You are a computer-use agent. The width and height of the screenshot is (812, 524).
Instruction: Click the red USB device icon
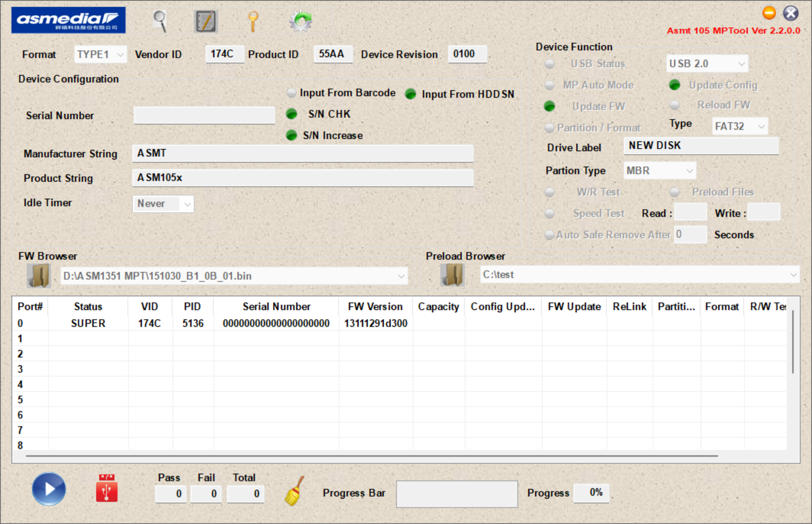point(107,488)
